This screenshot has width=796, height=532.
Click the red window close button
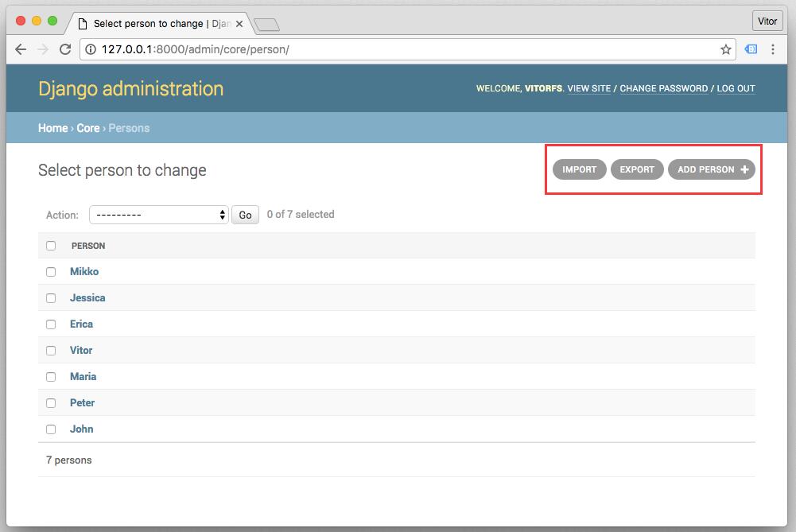click(21, 21)
